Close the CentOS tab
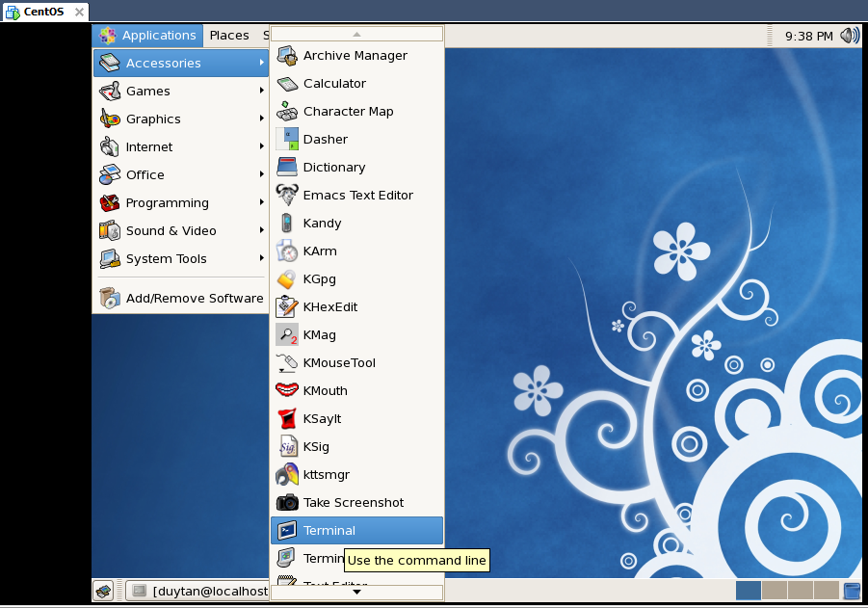The height and width of the screenshot is (608, 868). [79, 12]
